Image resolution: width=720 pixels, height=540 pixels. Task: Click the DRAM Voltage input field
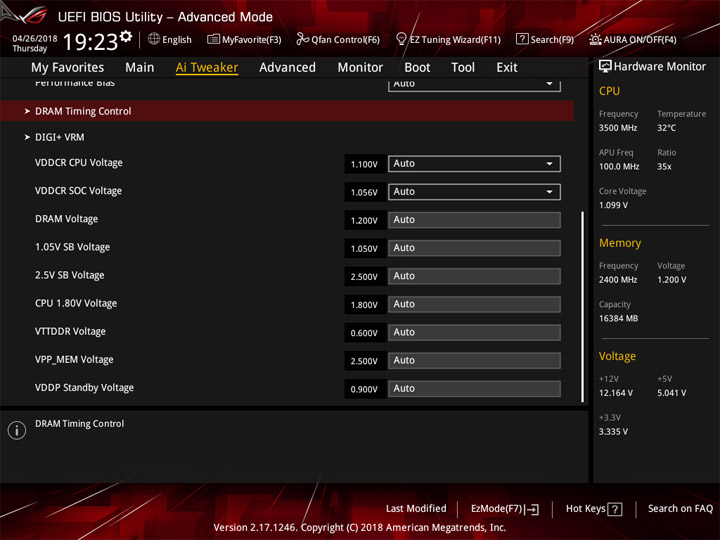point(474,220)
